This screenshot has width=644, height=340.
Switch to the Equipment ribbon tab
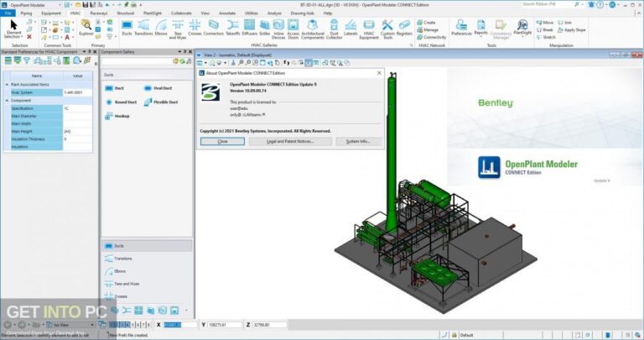(x=51, y=13)
